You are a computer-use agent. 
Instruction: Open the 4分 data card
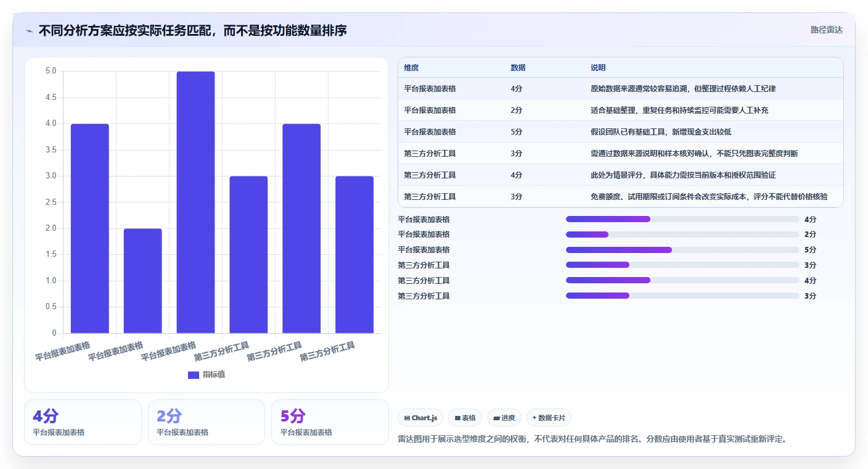[83, 422]
